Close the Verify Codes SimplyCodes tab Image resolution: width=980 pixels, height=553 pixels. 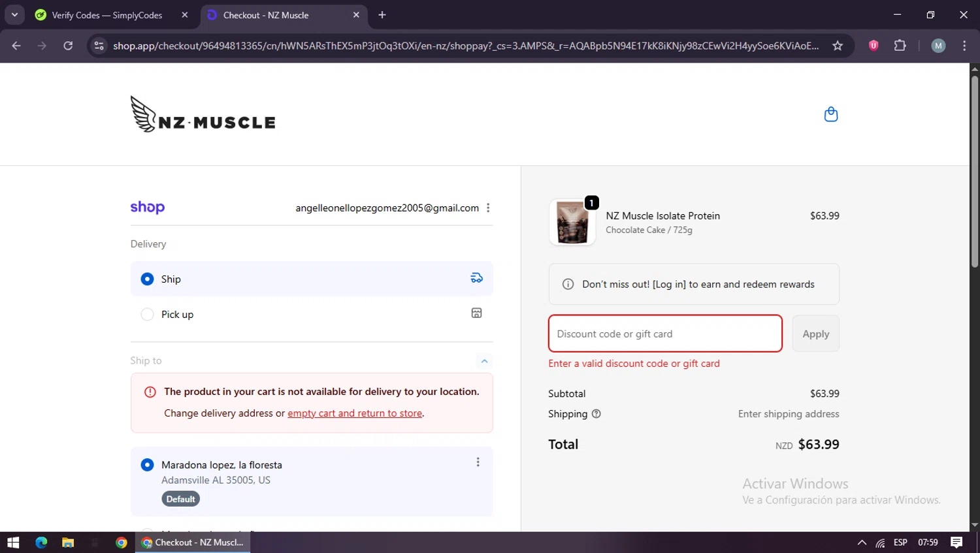click(x=185, y=15)
